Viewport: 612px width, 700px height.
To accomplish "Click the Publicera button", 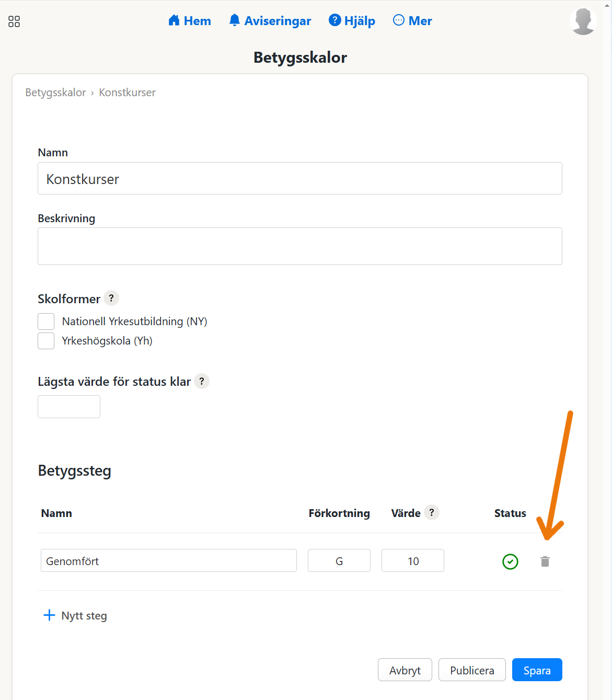I will point(471,670).
